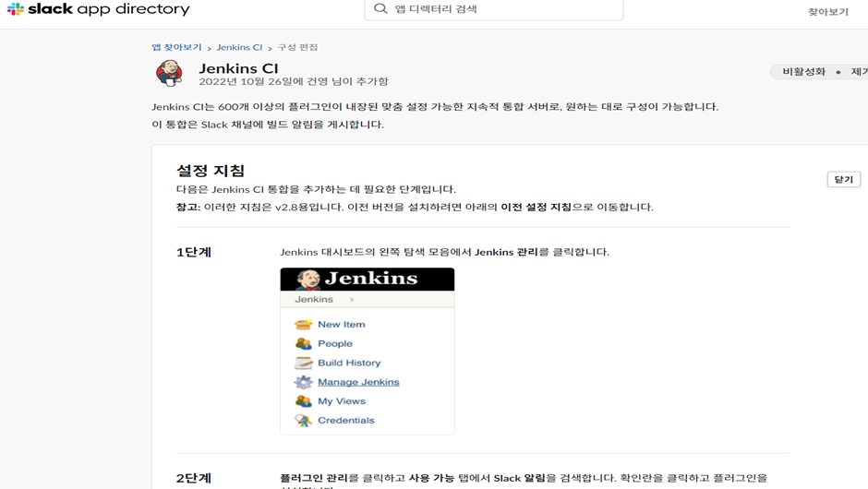The image size is (868, 489).
Task: Click the 이전 설정 지침 bold text
Action: coord(536,207)
